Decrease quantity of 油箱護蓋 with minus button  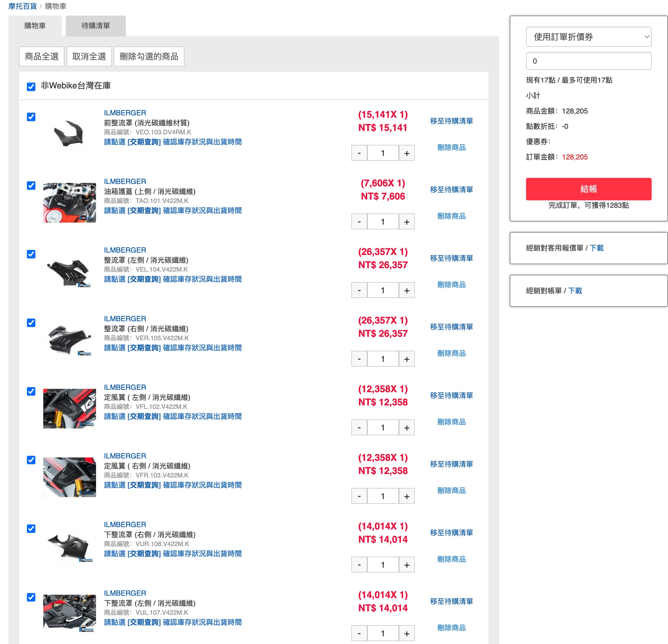[x=359, y=222]
